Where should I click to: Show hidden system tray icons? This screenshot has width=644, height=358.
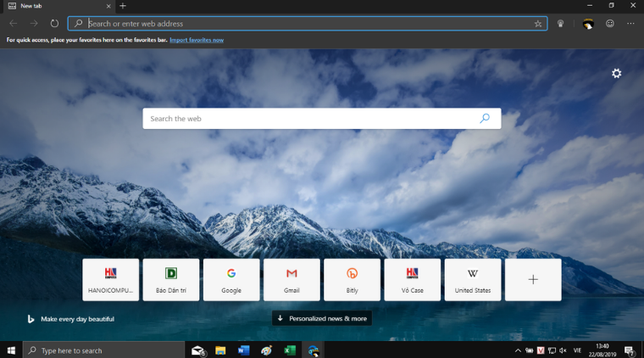tap(518, 350)
